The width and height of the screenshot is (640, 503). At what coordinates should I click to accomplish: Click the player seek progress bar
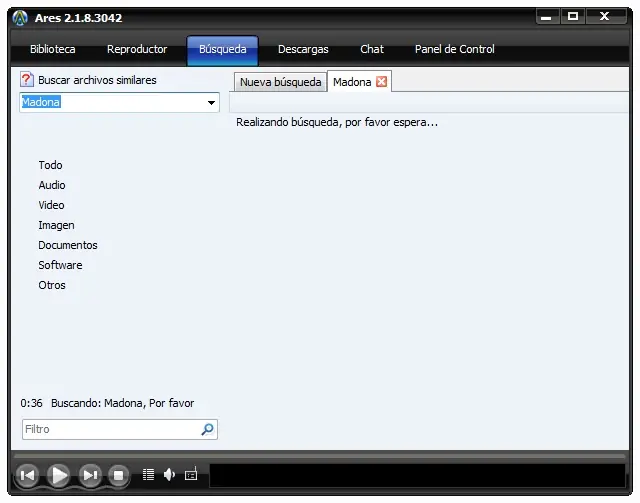(x=320, y=456)
